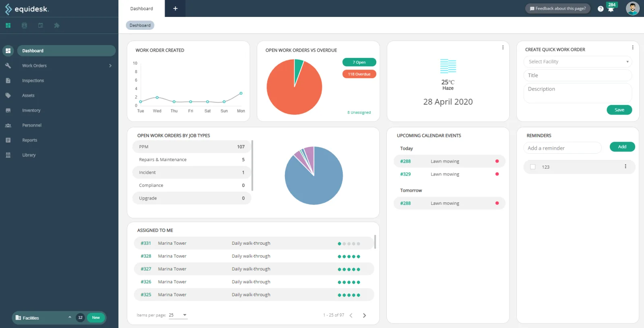
Task: Open Assets from the sidebar
Action: tap(28, 95)
